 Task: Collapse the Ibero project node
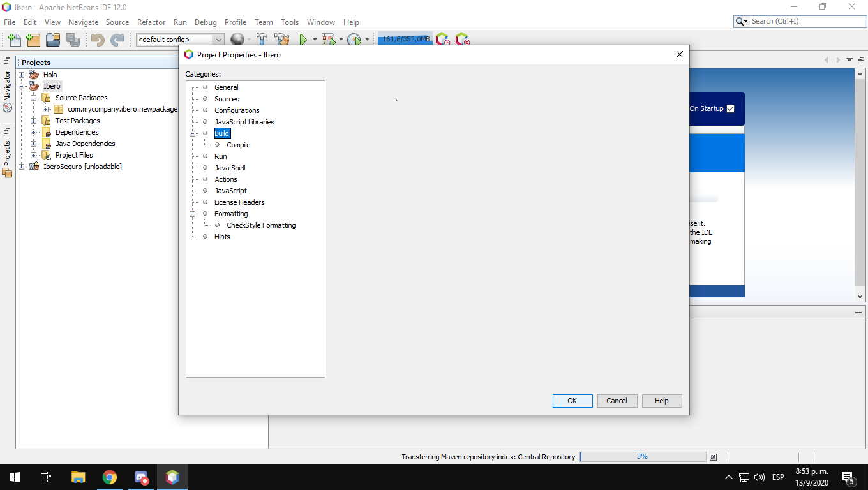22,86
